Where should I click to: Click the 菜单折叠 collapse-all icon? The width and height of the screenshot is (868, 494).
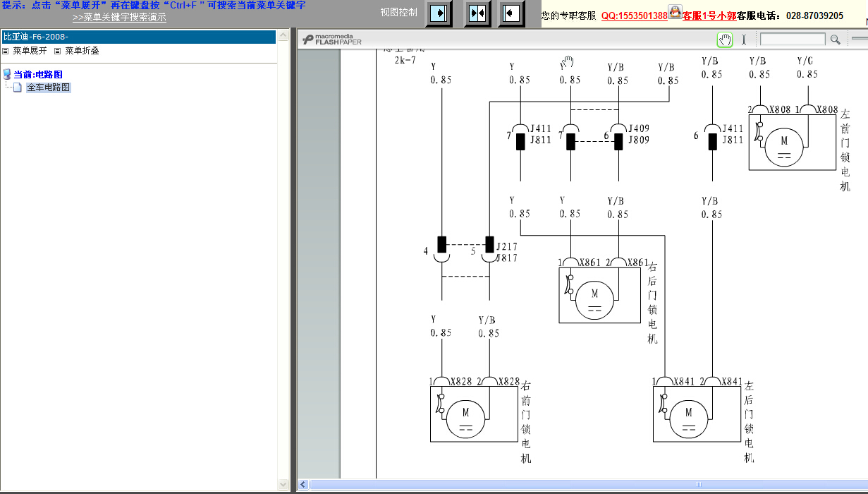[x=58, y=51]
